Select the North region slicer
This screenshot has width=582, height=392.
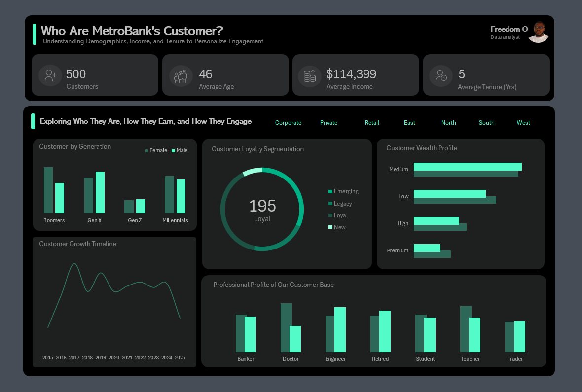(448, 123)
